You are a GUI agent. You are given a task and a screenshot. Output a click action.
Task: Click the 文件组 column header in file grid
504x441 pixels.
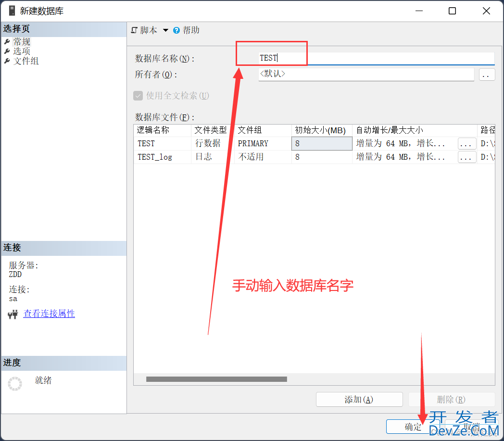click(x=263, y=130)
